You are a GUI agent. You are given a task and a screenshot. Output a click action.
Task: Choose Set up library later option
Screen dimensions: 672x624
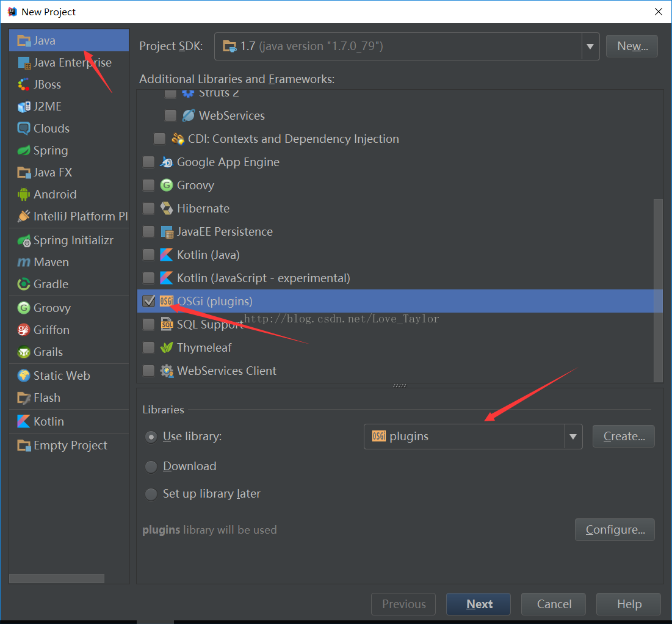coord(151,494)
